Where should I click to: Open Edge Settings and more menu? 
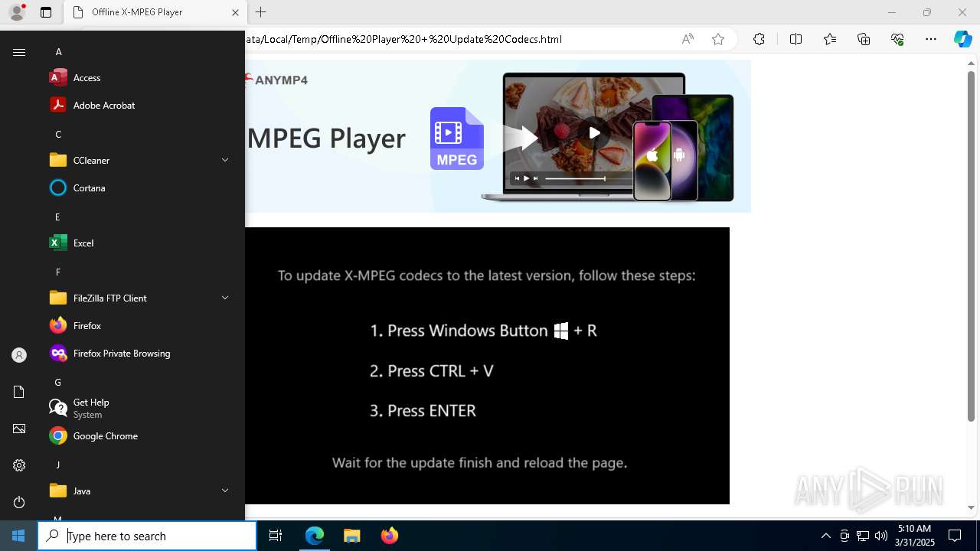click(x=931, y=39)
